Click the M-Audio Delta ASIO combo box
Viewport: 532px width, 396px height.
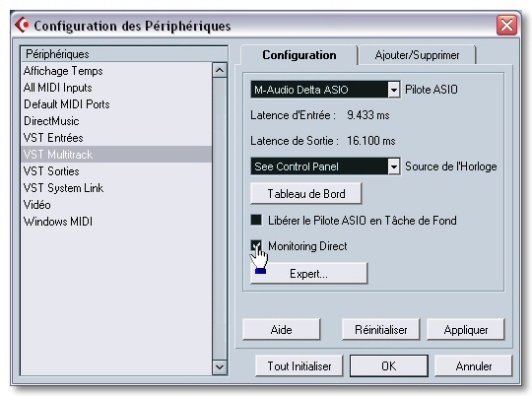325,90
